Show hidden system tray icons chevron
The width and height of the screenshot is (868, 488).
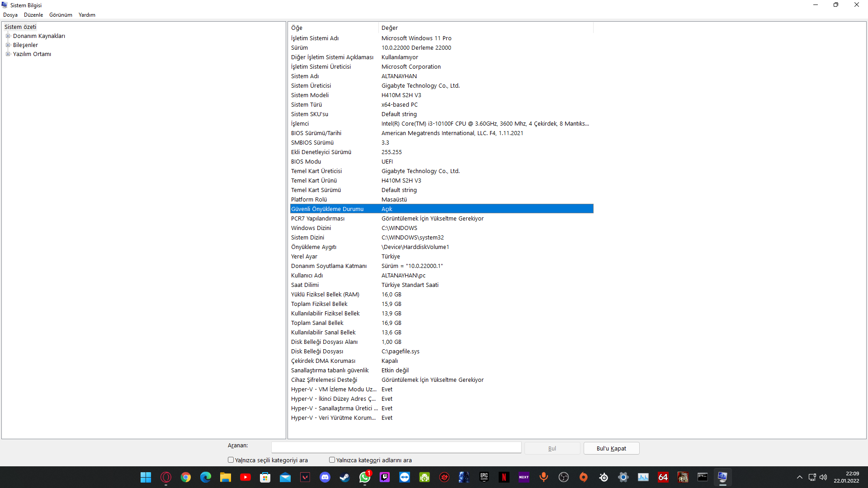[799, 477]
